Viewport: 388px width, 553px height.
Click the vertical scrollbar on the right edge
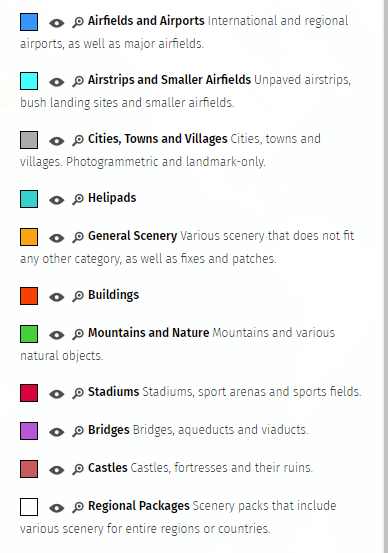pyautogui.click(x=385, y=276)
